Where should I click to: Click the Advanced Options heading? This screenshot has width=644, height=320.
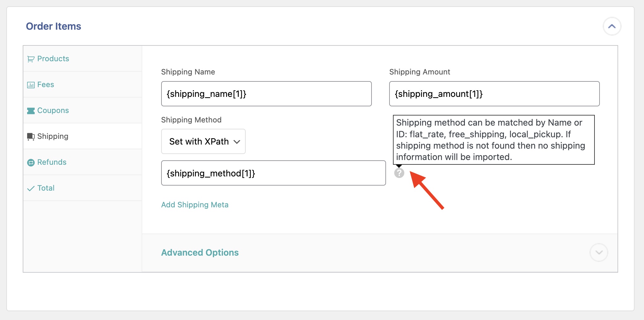[200, 252]
